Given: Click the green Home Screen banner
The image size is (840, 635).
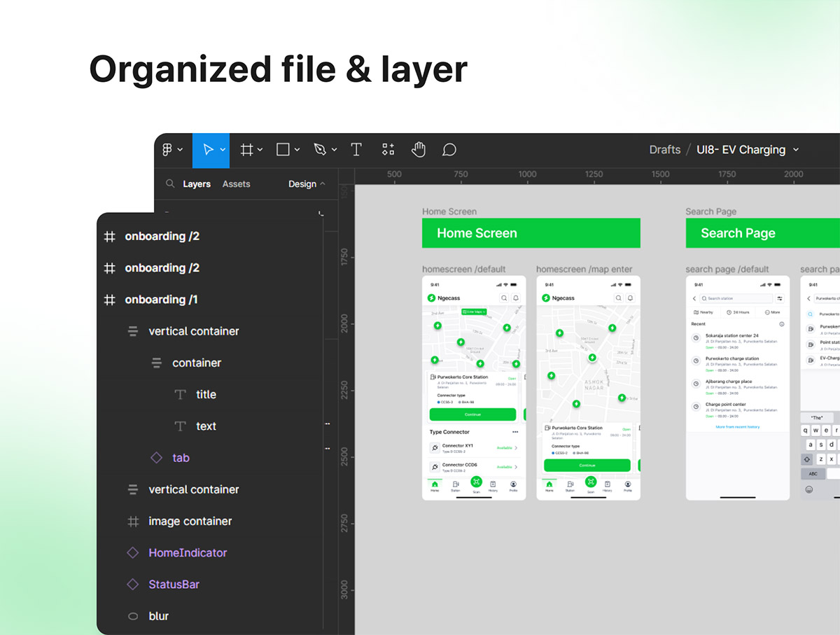Looking at the screenshot, I should pyautogui.click(x=531, y=233).
